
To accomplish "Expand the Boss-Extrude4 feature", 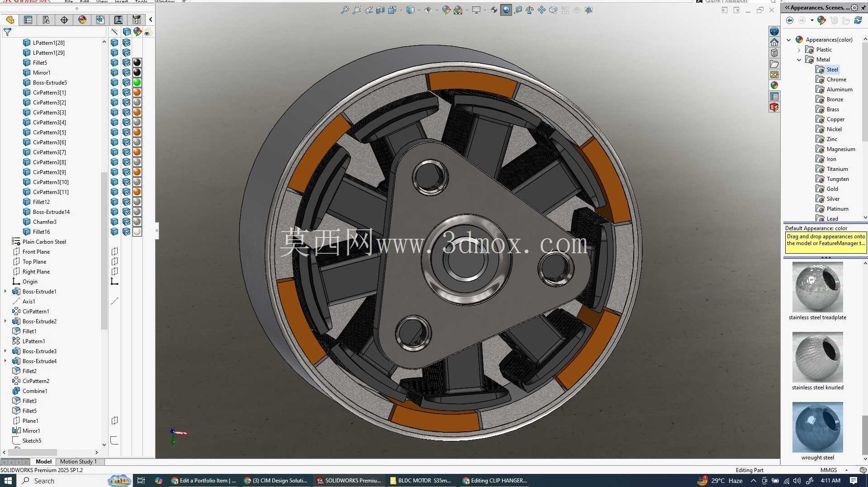I will point(5,361).
